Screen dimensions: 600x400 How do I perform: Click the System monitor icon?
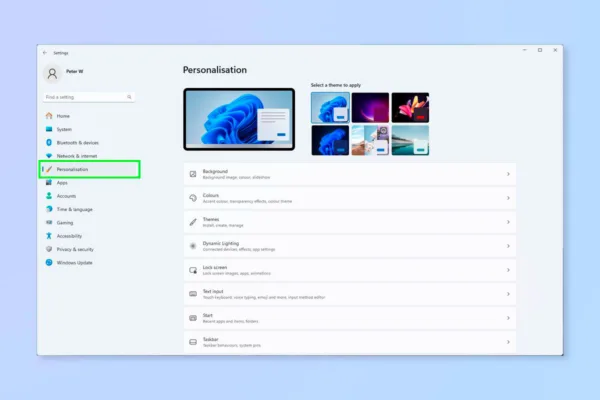pos(49,129)
